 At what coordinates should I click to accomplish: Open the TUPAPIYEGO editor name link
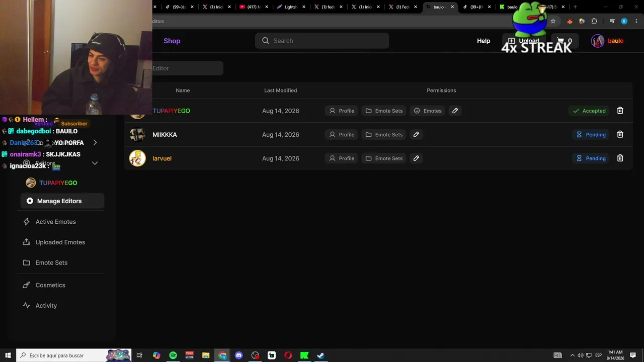point(171,111)
